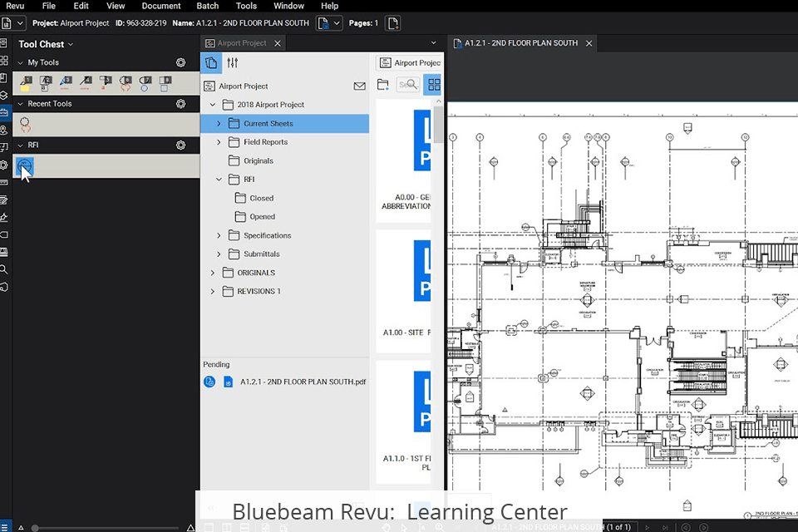This screenshot has height=532, width=798.
Task: Collapse the RFI tool set section
Action: click(x=20, y=145)
